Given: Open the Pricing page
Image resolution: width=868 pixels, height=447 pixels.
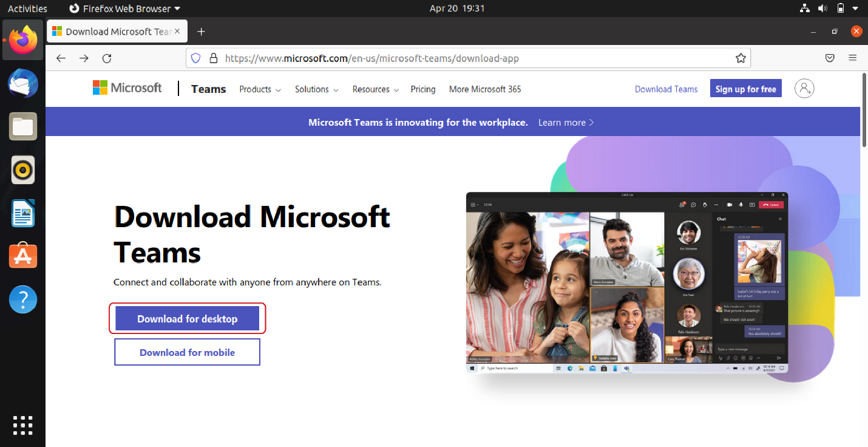Looking at the screenshot, I should point(423,89).
